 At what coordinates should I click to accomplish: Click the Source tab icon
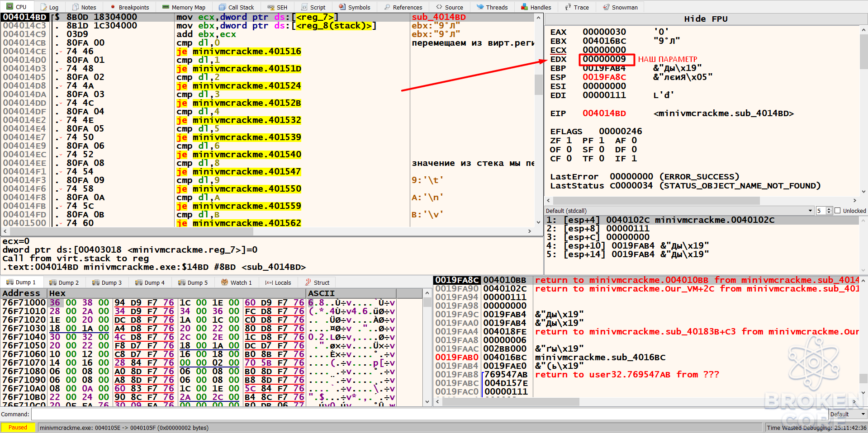pos(439,7)
